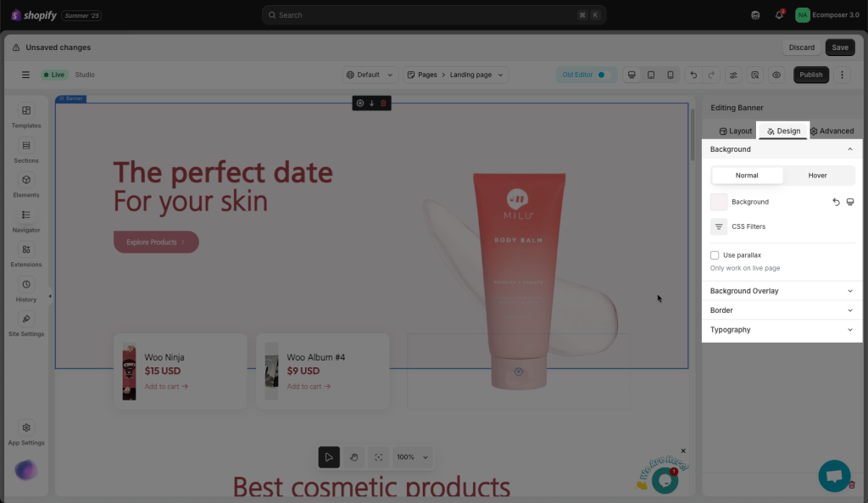868x503 pixels.
Task: Expand the Background Overlay section
Action: point(782,291)
